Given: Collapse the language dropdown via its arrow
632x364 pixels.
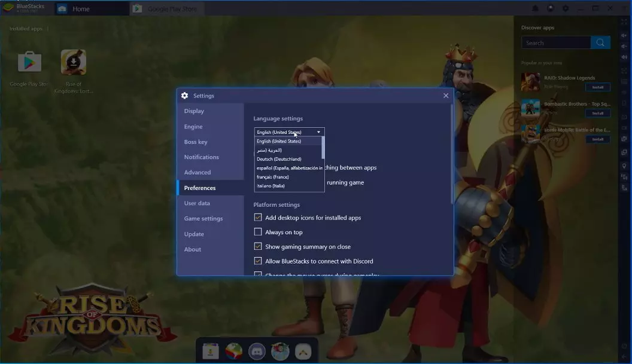Looking at the screenshot, I should coord(318,132).
